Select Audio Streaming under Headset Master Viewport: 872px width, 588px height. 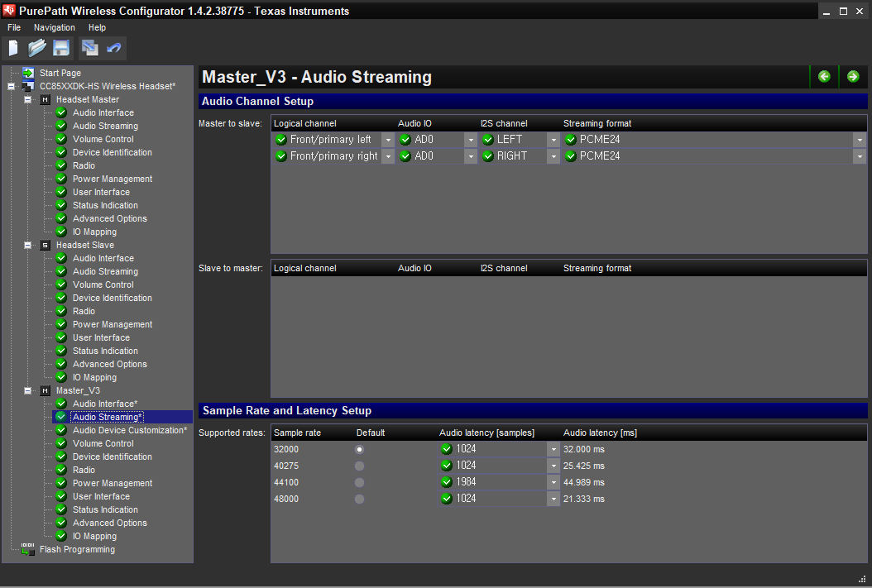(105, 127)
